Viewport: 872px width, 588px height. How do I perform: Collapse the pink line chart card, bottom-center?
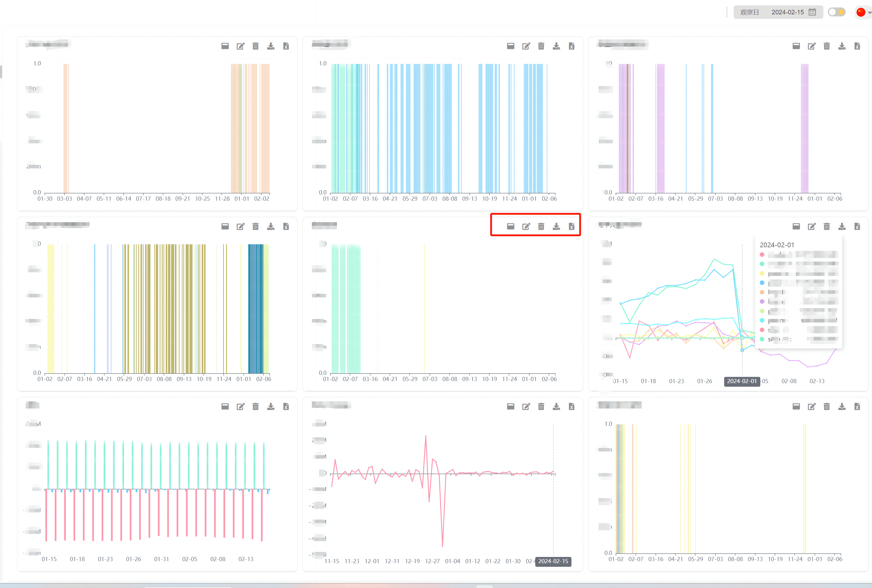tap(511, 406)
